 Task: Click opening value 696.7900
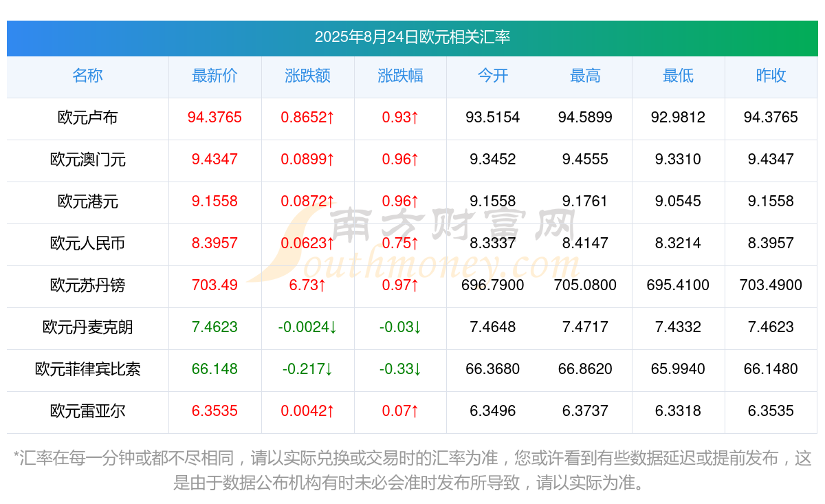pos(493,285)
